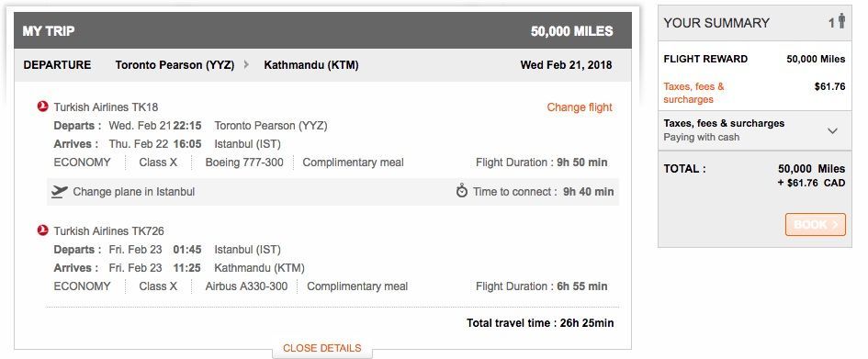Collapse trip with CLOSE DETAILS
Screen dimensions: 868x359
coord(322,348)
